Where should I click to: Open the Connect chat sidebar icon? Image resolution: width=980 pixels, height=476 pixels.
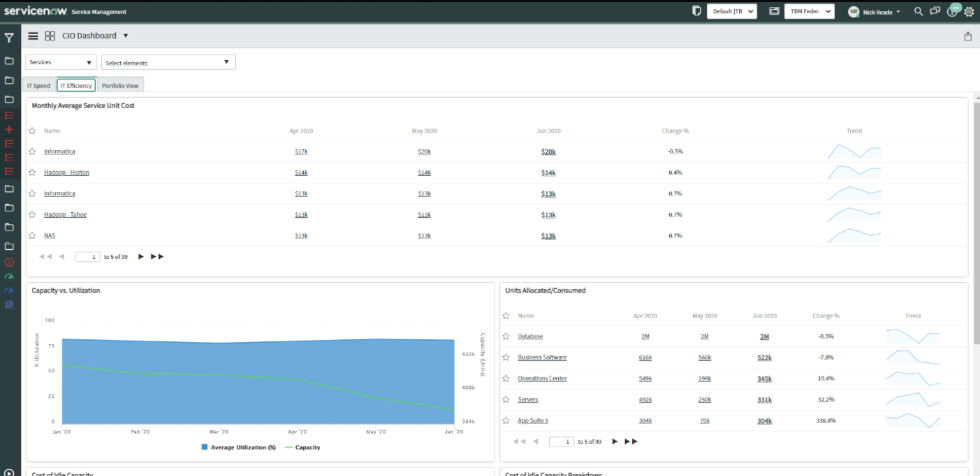click(x=935, y=11)
